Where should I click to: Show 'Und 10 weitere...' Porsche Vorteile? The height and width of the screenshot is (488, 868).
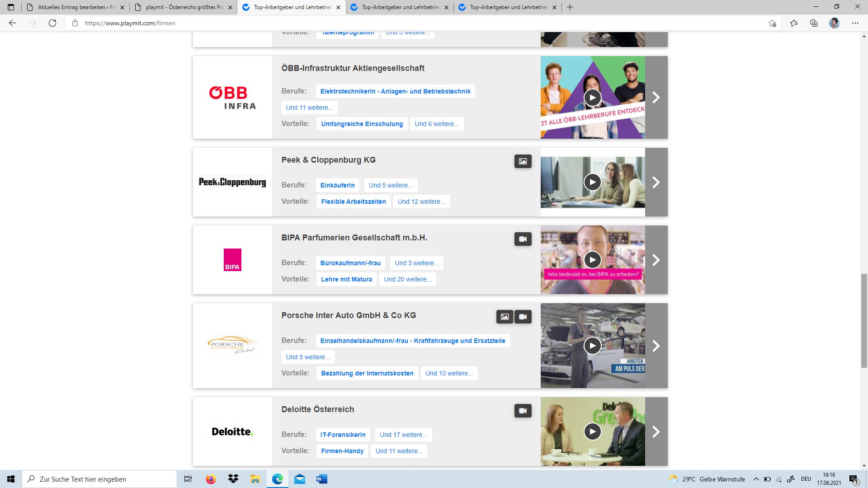449,373
